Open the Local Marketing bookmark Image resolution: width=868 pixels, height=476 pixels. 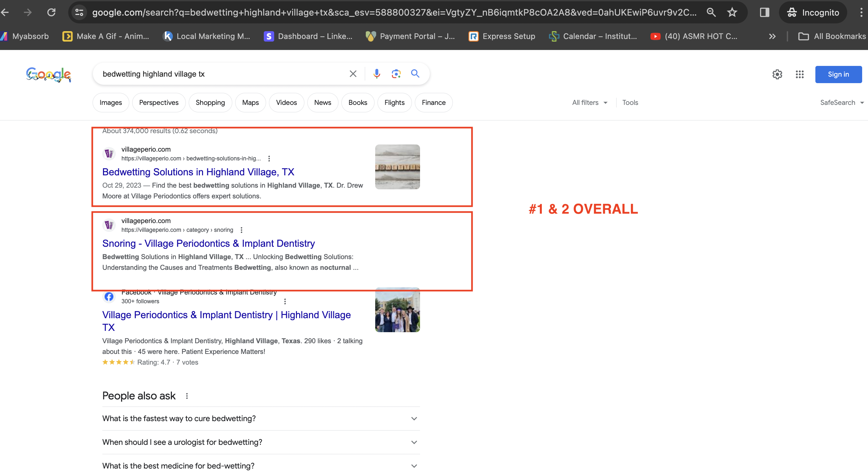tap(206, 36)
